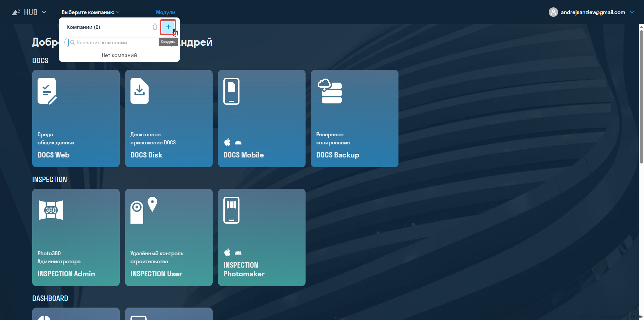Viewport: 644px width, 320px height.
Task: Click the DOCS Backup cloud storage icon
Action: (330, 91)
